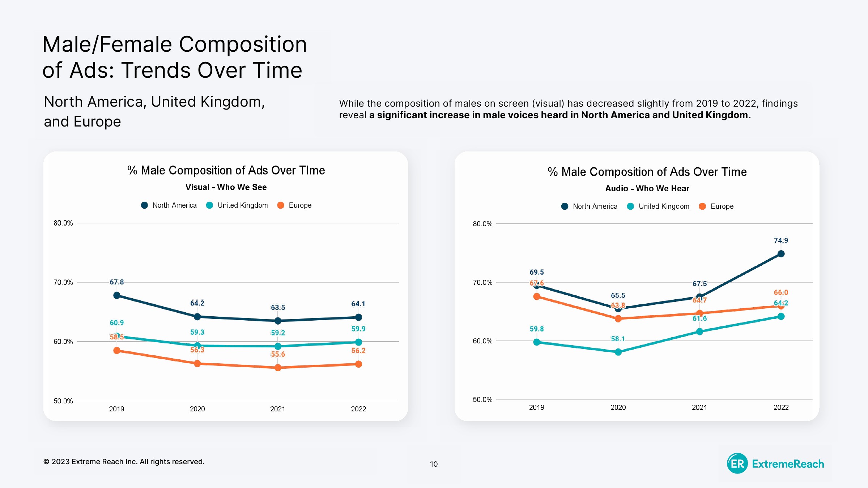868x488 pixels.
Task: Click North America legend dot in Visual chart
Action: (144, 205)
